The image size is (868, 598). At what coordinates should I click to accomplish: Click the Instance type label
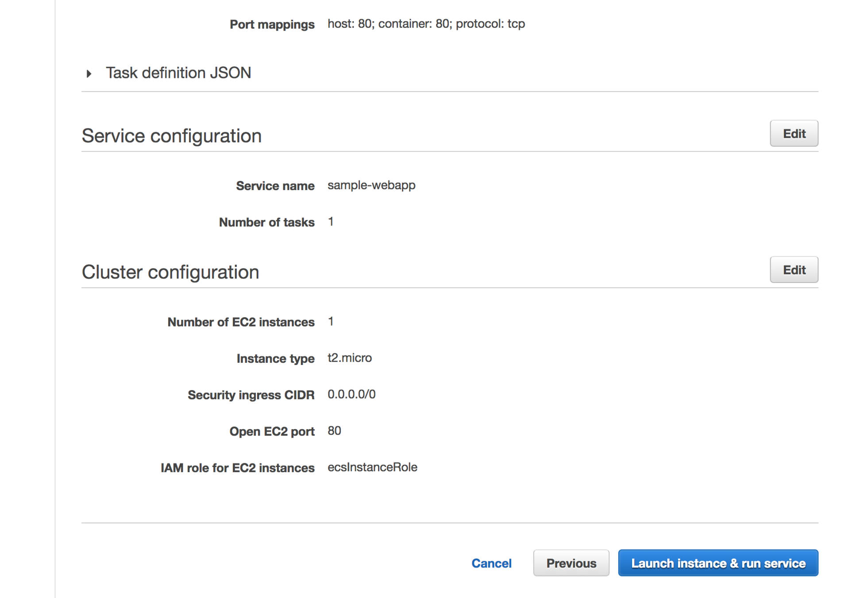point(275,358)
